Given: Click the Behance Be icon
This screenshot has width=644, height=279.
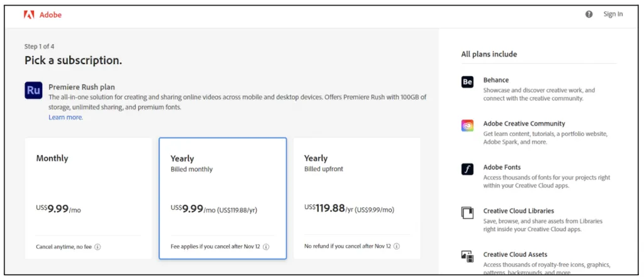Looking at the screenshot, I should tap(467, 82).
